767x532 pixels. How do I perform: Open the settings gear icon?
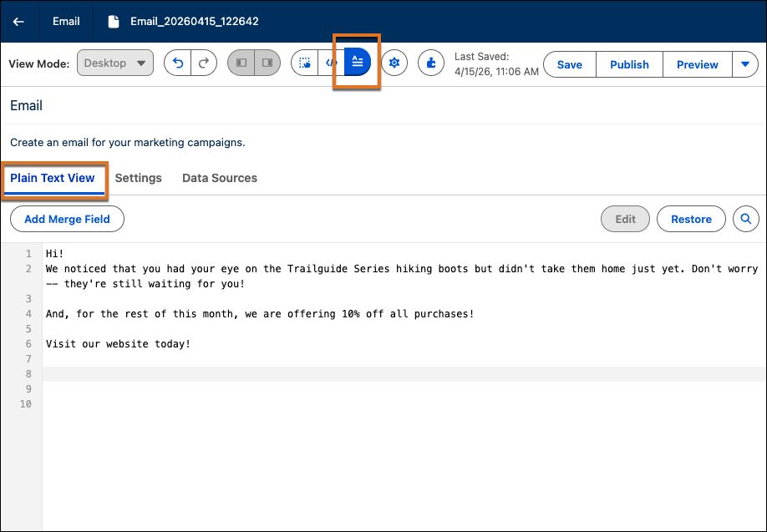click(394, 63)
